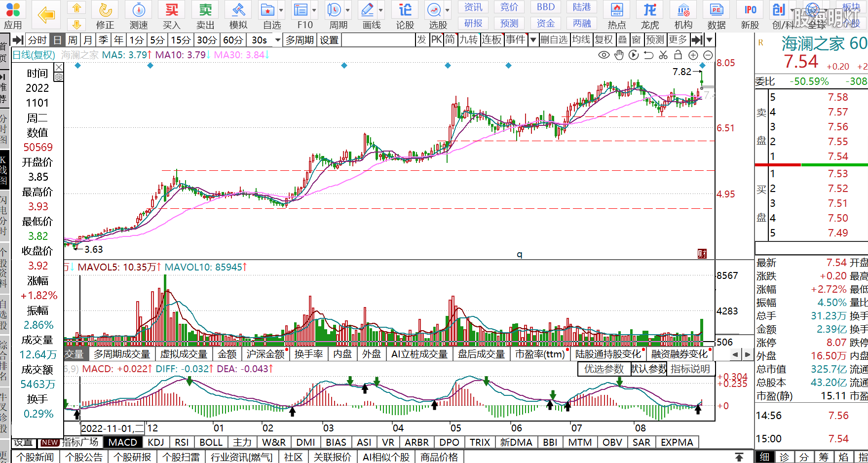
Task: Click the yellow back arrow icon
Action: pos(46,15)
